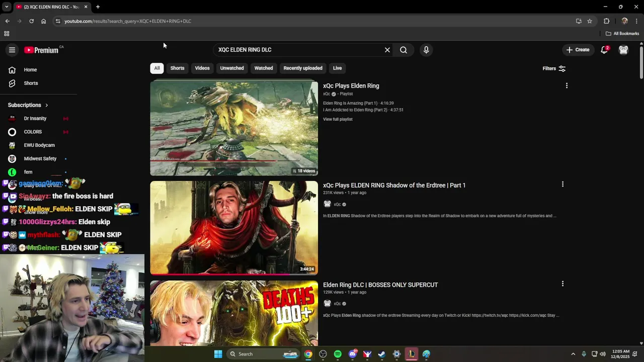
Task: Click the browser address bar URL
Action: [128, 21]
